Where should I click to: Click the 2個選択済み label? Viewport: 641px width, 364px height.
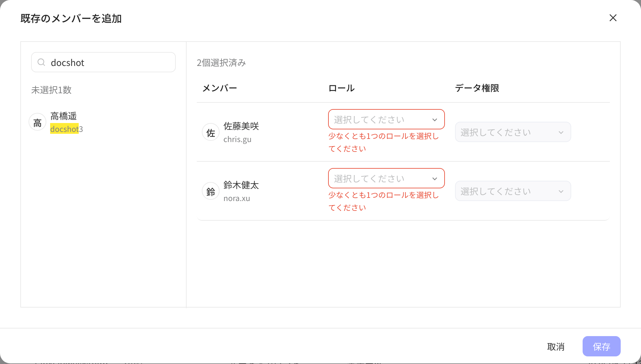tap(221, 62)
